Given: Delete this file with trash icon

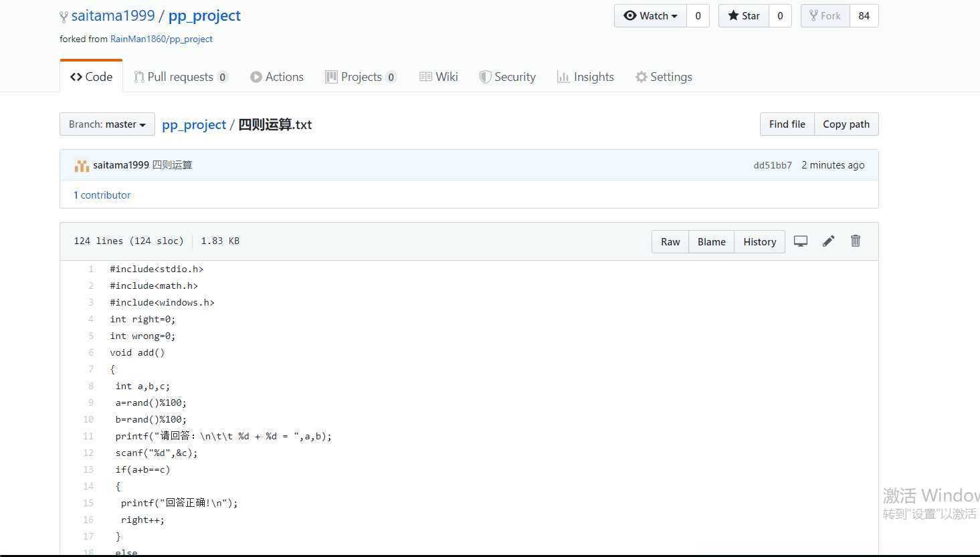Looking at the screenshot, I should point(856,241).
